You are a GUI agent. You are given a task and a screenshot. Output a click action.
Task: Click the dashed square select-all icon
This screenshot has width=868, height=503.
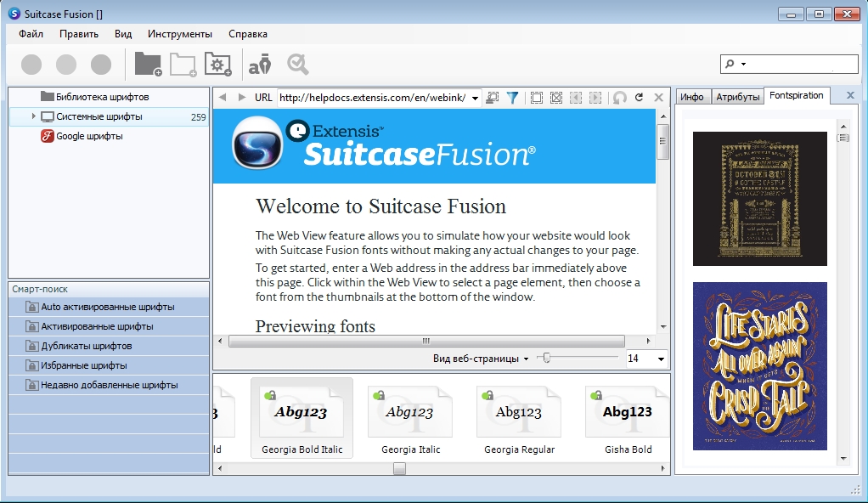[x=537, y=98]
